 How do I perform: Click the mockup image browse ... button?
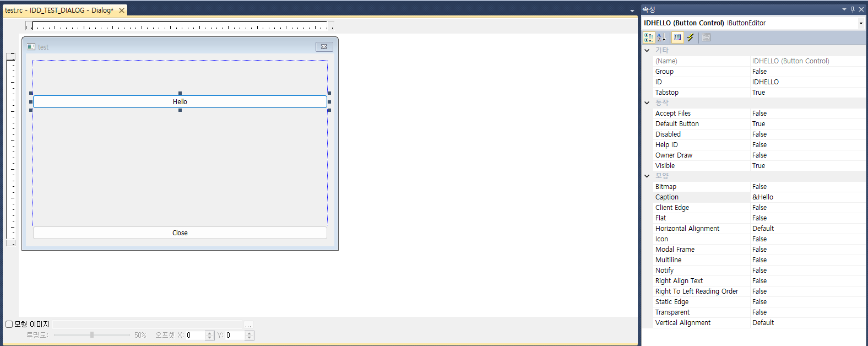coord(248,325)
